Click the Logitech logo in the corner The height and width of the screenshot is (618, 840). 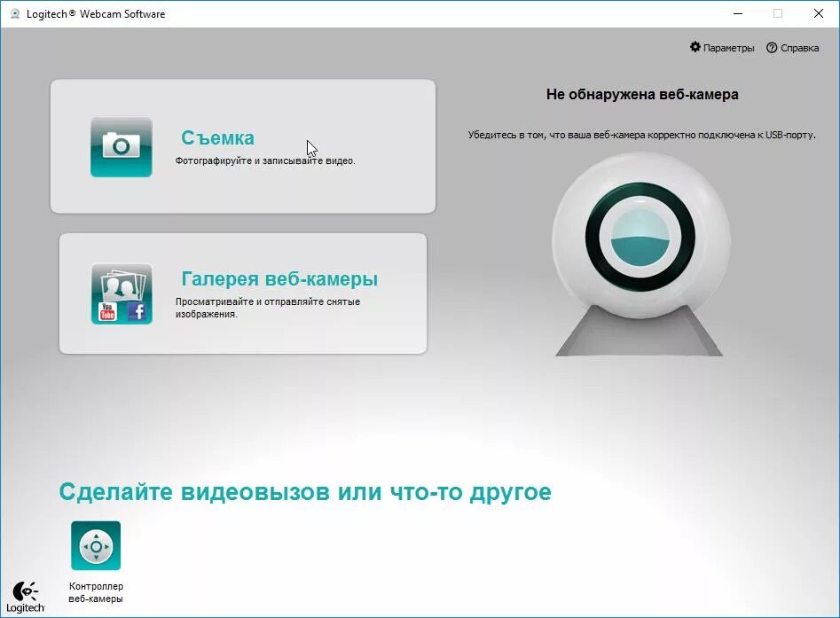(25, 597)
